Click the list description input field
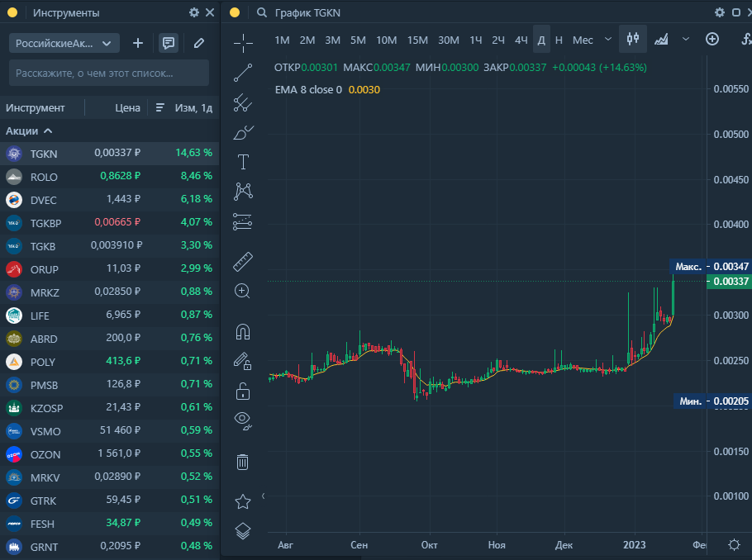752x560 pixels. tap(109, 73)
